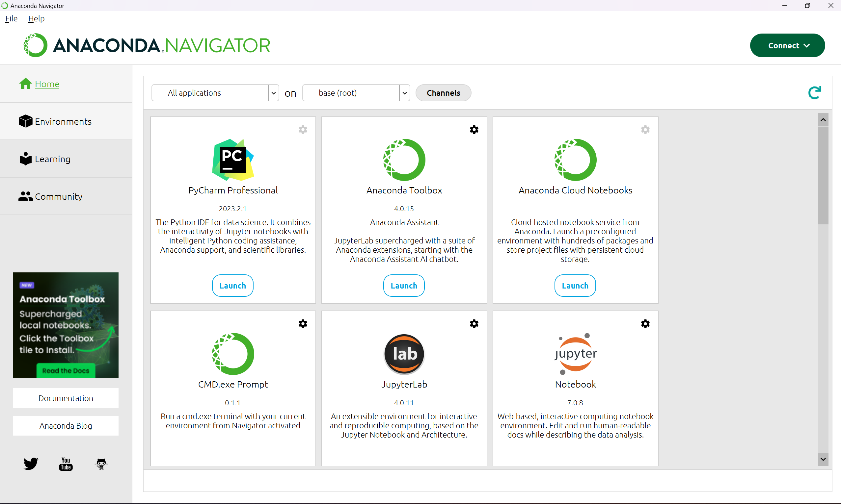Open the CMD.exe Prompt tile gear options
This screenshot has height=504, width=841.
[x=303, y=324]
